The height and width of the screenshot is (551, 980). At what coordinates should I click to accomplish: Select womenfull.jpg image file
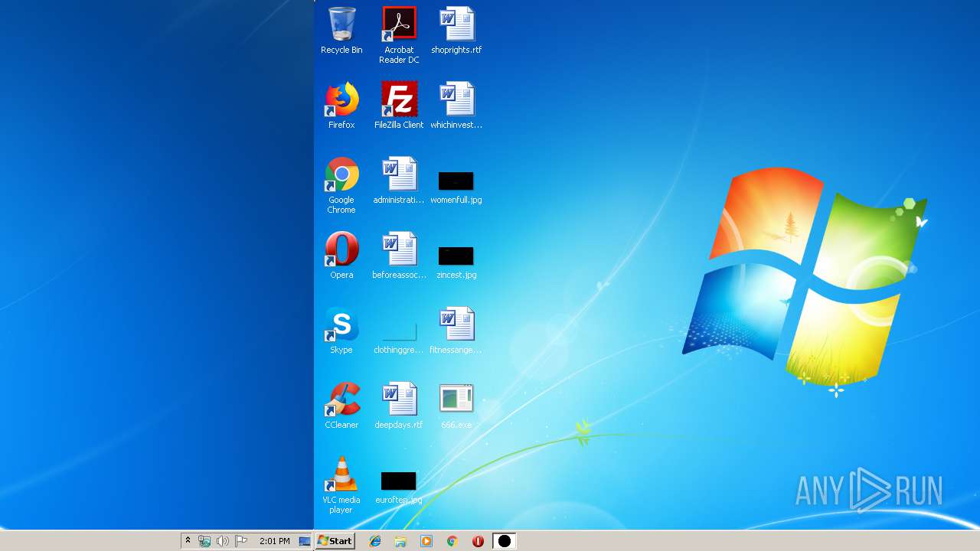[456, 187]
